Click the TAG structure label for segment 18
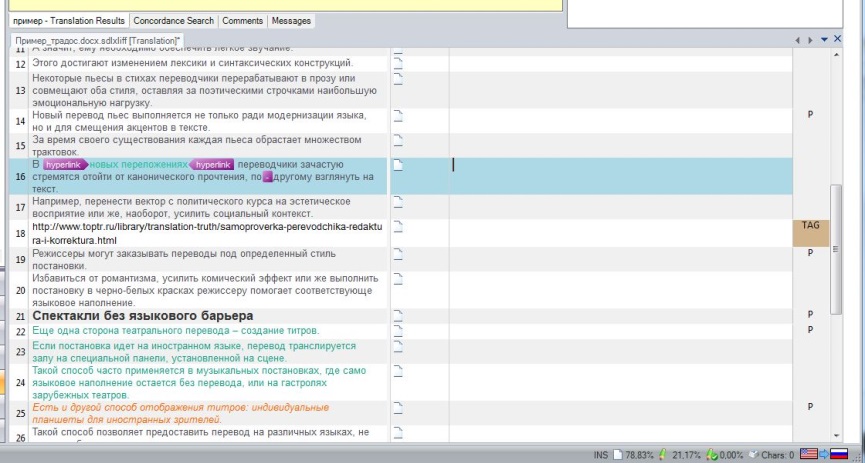The image size is (865, 463). (810, 226)
